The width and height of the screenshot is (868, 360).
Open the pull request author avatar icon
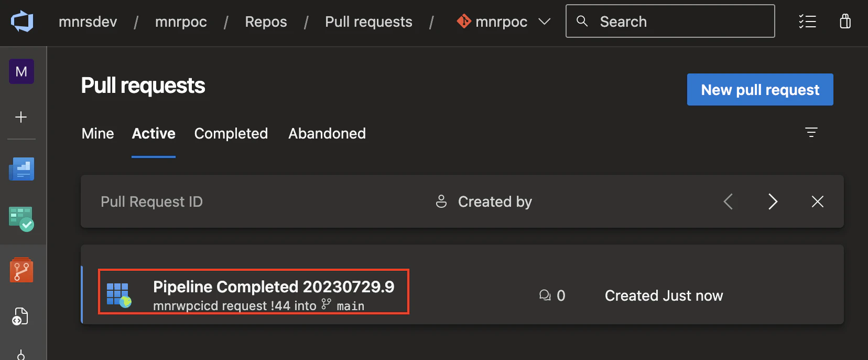coord(118,295)
